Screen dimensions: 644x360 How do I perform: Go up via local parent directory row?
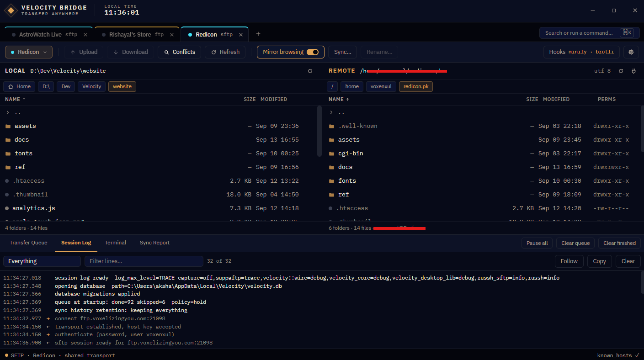click(x=159, y=112)
